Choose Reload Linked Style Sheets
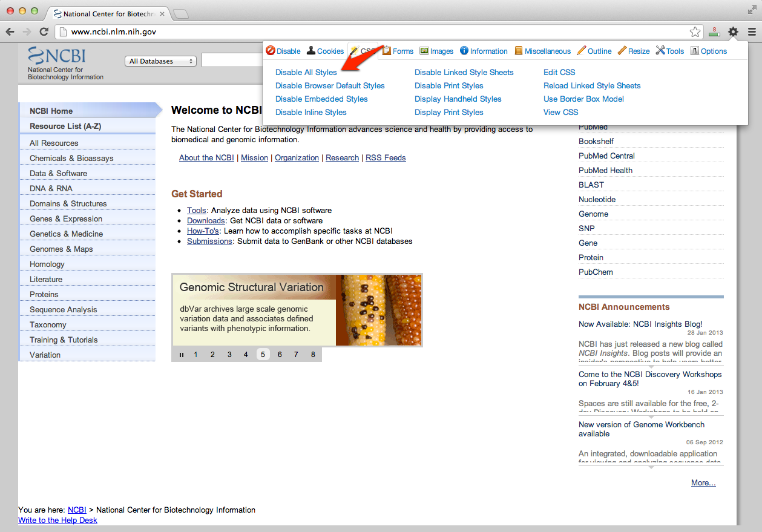762x532 pixels. (592, 85)
